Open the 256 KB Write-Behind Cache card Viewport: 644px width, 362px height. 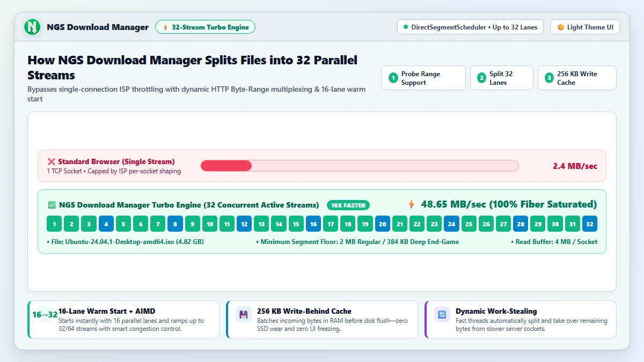click(322, 320)
